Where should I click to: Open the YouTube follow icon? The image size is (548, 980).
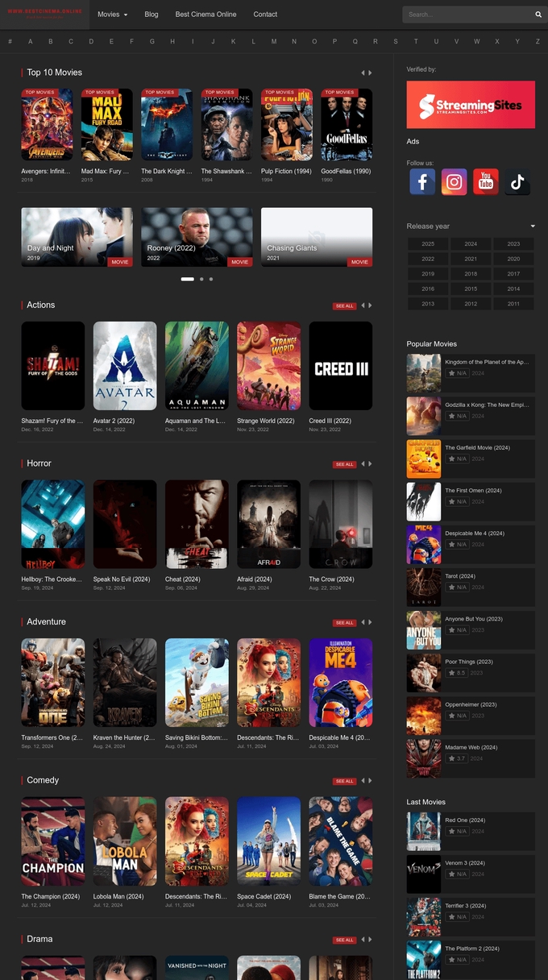pos(485,182)
